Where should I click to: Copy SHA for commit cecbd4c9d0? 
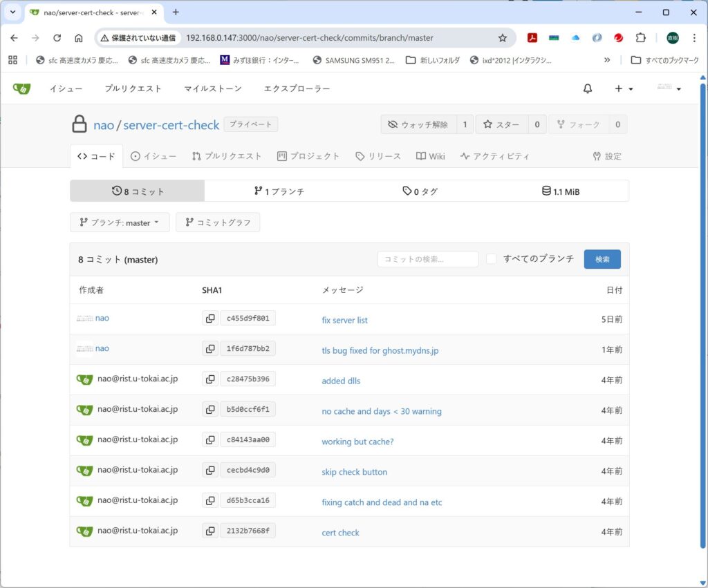(x=210, y=471)
